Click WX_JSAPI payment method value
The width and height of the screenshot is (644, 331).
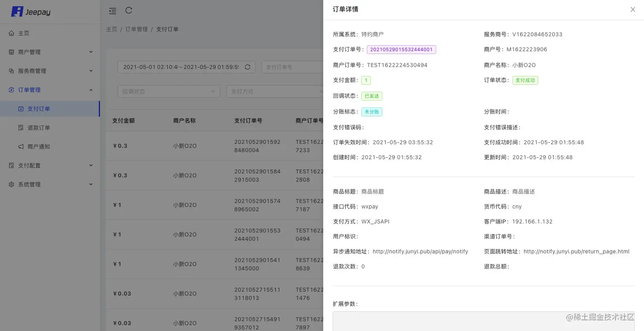(x=375, y=222)
